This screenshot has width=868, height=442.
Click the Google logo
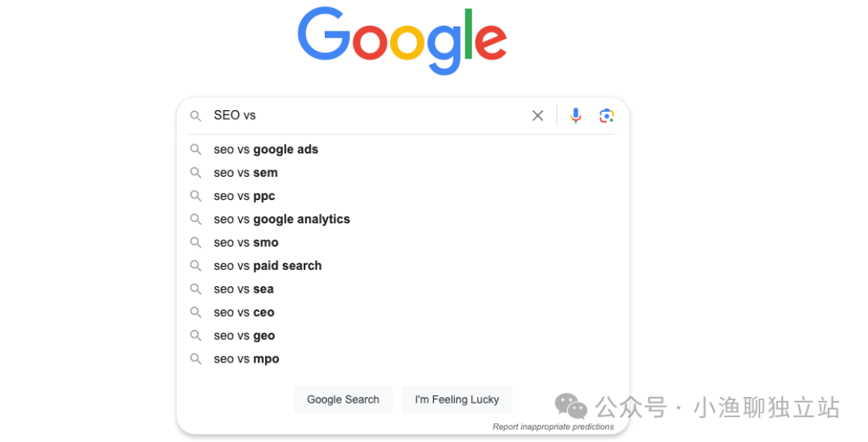pyautogui.click(x=403, y=40)
